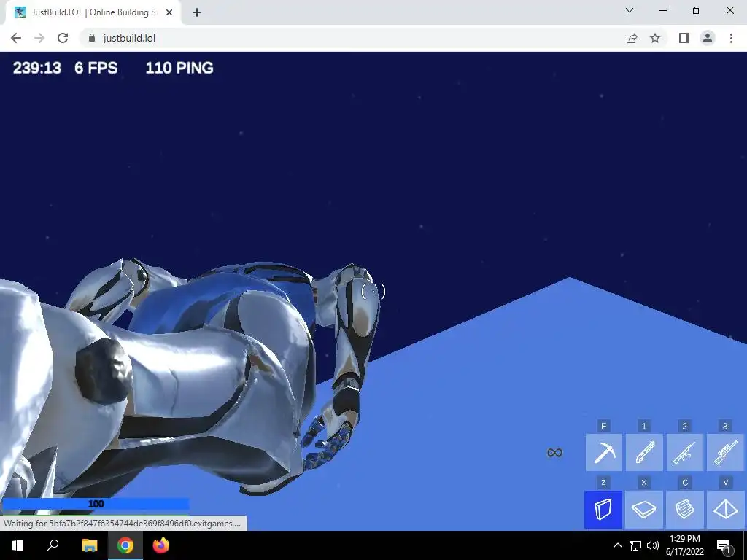This screenshot has width=747, height=560.
Task: Open the clock and date flyout
Action: point(684,545)
